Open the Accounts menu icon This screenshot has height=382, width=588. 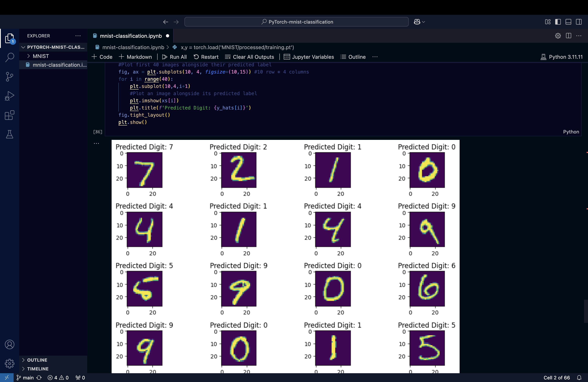pos(9,344)
